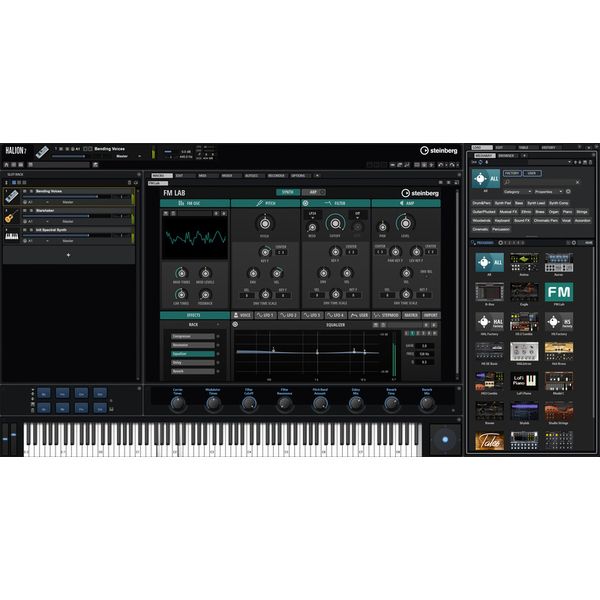The height and width of the screenshot is (600, 600).
Task: Open the Mixer editor tab
Action: [x=227, y=175]
